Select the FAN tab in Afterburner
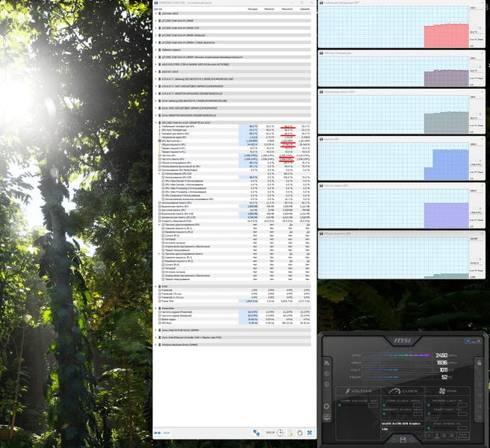This screenshot has width=490, height=448. pos(447,391)
